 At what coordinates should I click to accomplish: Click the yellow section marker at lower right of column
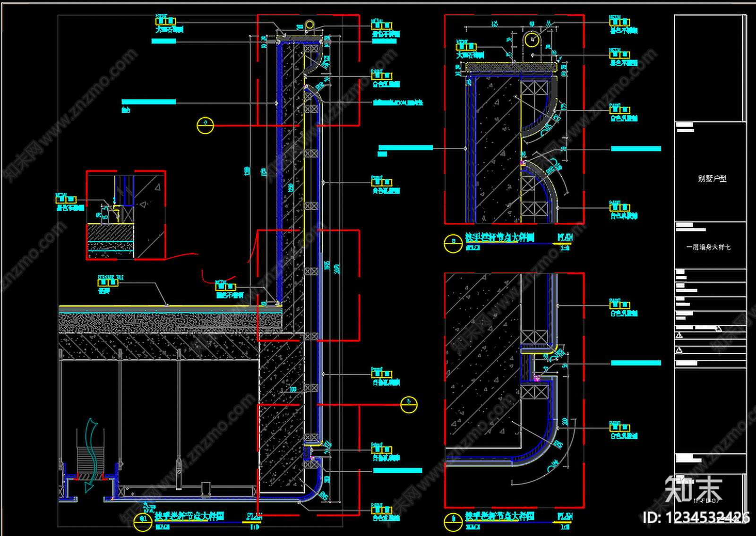click(x=409, y=404)
